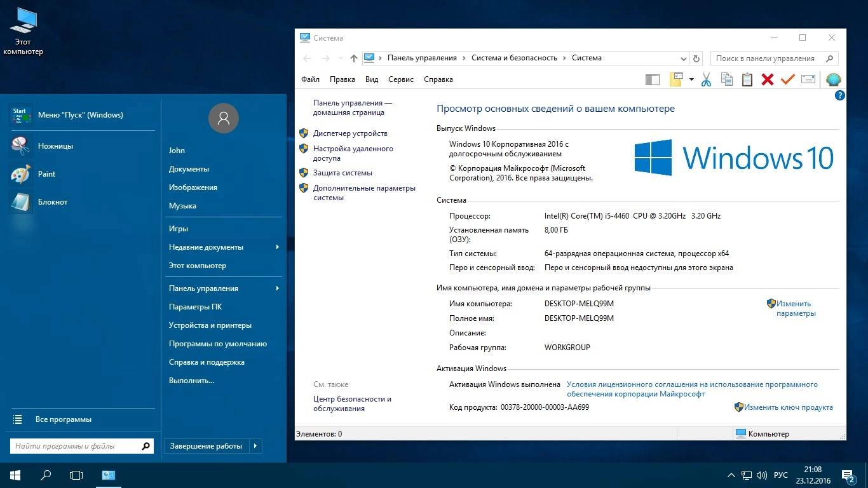Toggle the navigation pane icon in the toolbar

tap(653, 79)
